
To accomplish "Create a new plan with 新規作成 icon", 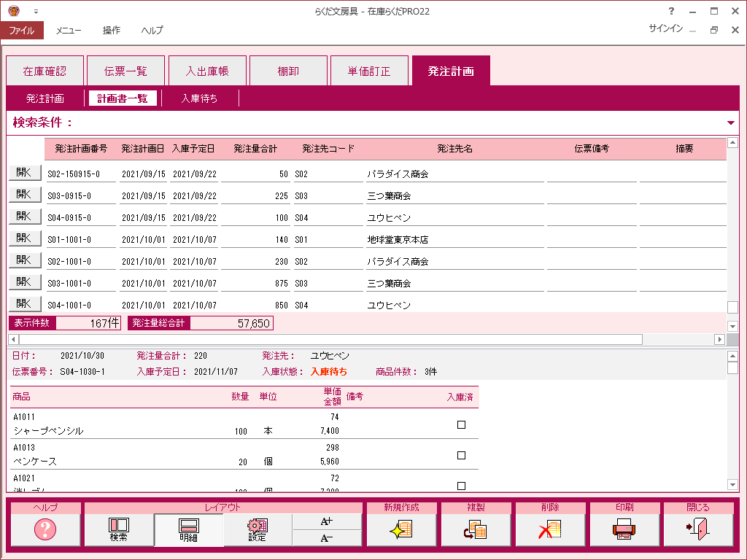I will click(x=402, y=529).
